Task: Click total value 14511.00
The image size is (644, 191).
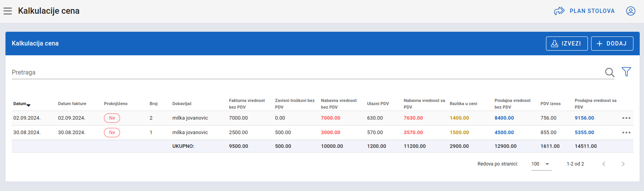Action: click(586, 146)
